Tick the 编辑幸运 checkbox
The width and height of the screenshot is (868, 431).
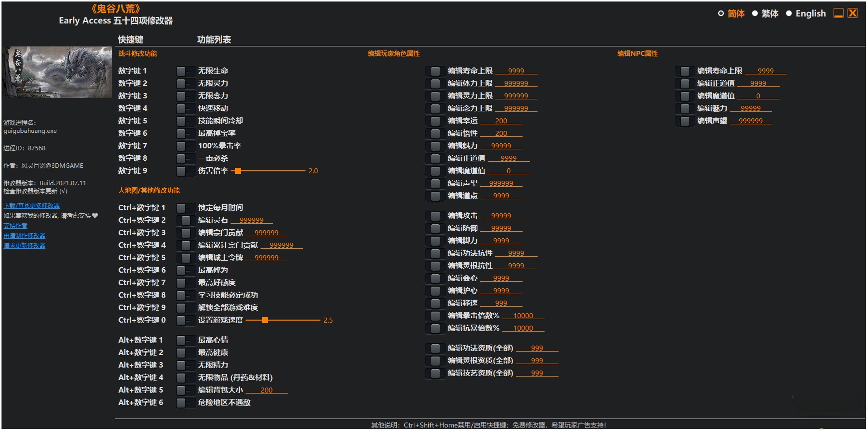point(435,121)
